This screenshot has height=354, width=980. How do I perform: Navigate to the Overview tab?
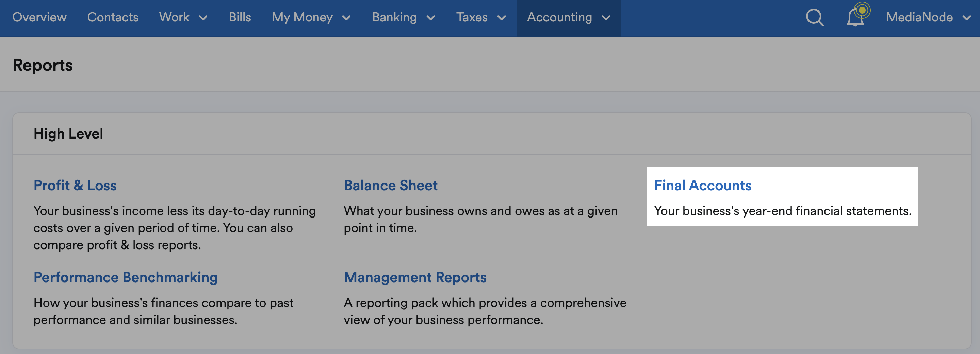tap(39, 17)
